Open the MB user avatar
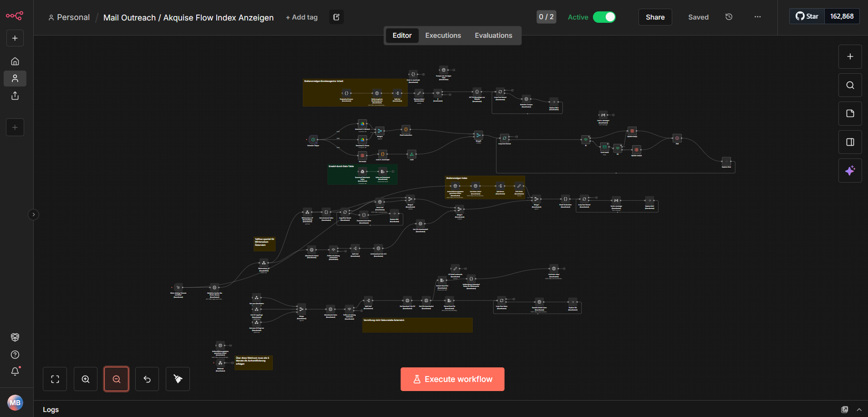Viewport: 868px width, 417px height. (x=15, y=402)
